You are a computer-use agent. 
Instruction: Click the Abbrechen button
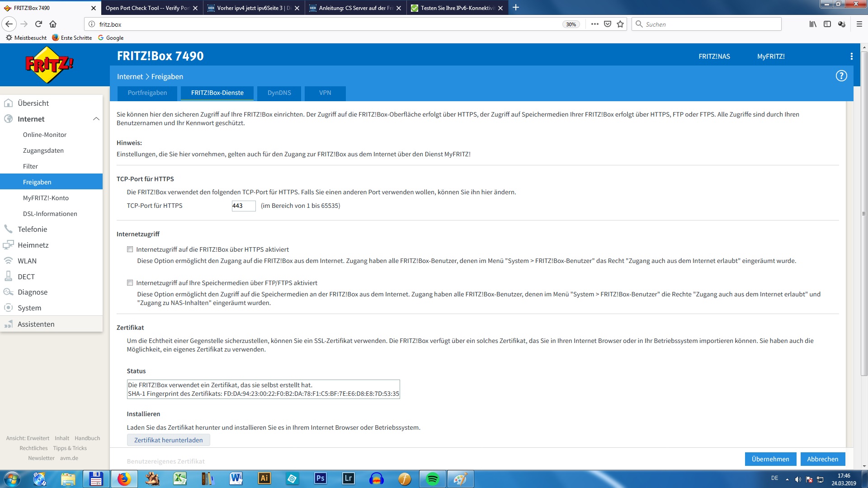point(823,459)
